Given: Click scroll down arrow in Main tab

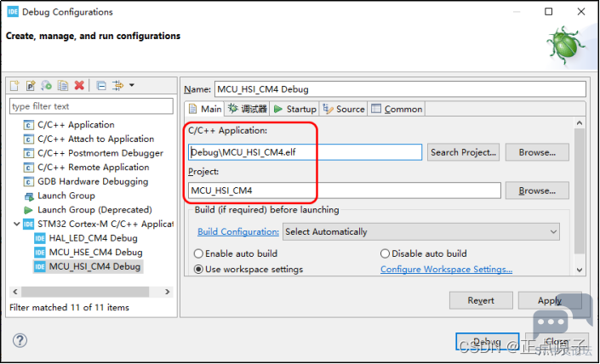Looking at the screenshot, I should click(580, 270).
